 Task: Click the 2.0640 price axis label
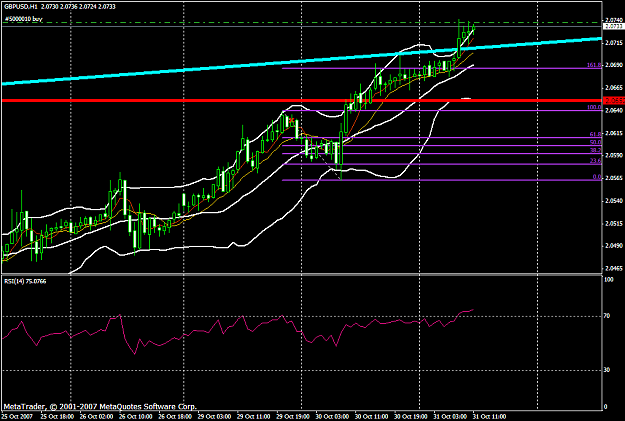[614, 110]
